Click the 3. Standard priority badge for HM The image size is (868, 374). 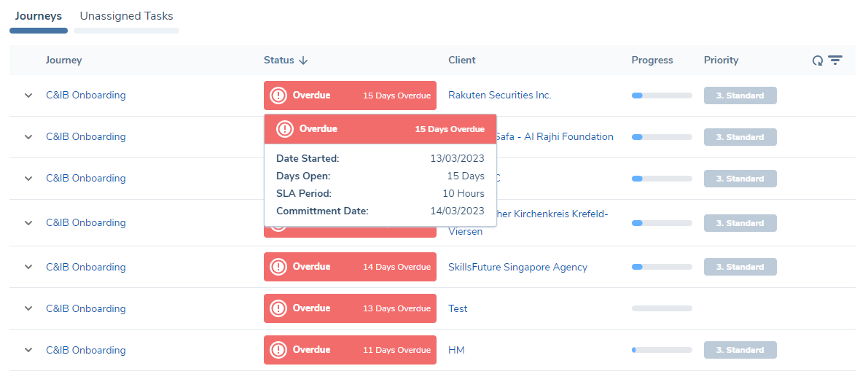740,350
